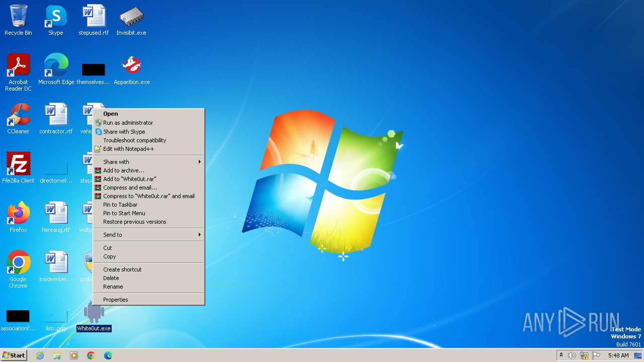Choose Create shortcut

149,269
